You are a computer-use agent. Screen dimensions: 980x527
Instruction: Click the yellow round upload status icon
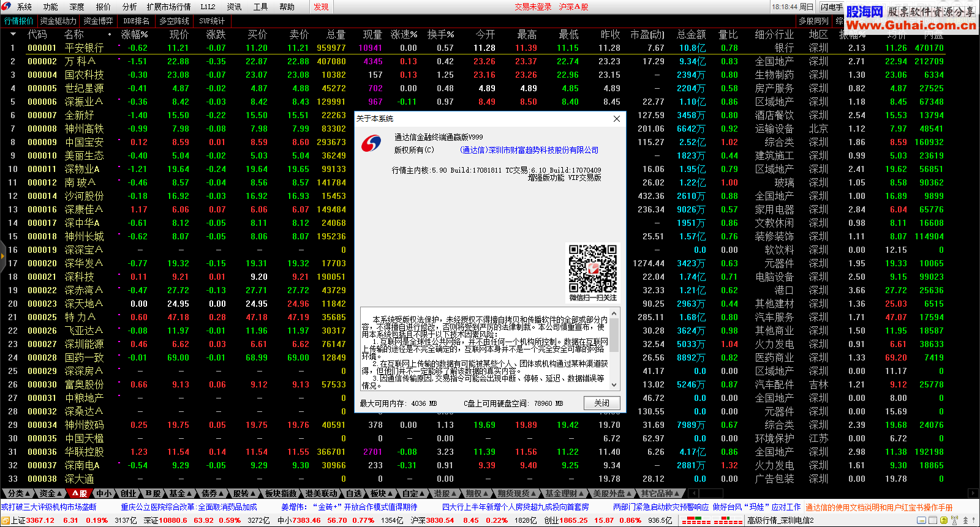click(944, 520)
